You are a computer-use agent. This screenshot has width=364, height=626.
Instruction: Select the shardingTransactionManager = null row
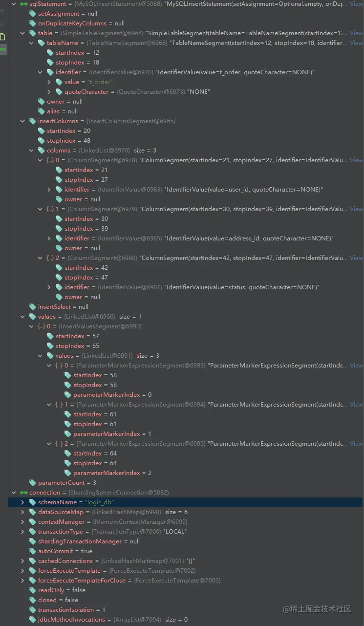tap(186, 541)
